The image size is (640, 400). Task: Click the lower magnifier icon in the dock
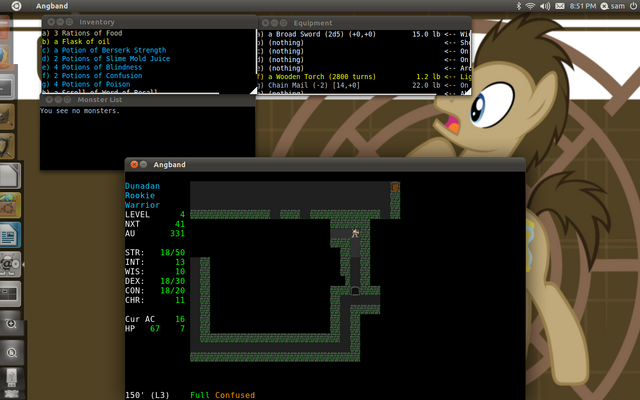coord(11,353)
